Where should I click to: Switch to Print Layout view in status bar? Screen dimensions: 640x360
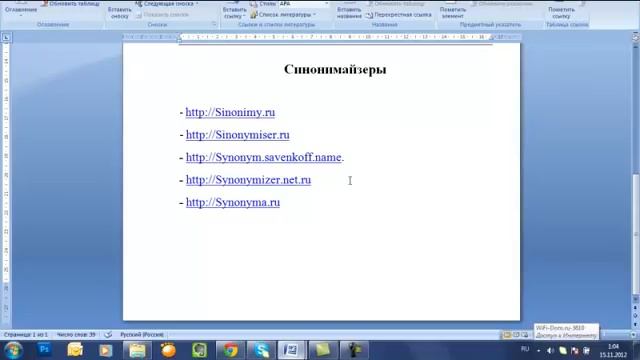(x=507, y=335)
